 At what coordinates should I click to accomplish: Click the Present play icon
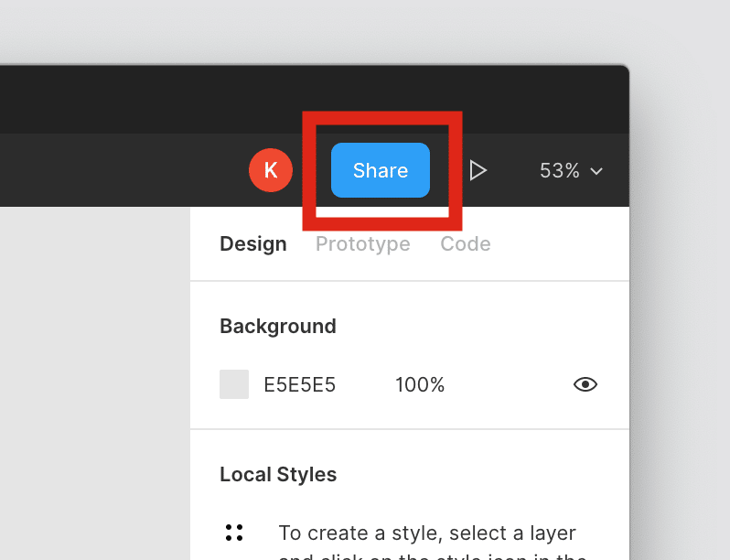pos(477,170)
